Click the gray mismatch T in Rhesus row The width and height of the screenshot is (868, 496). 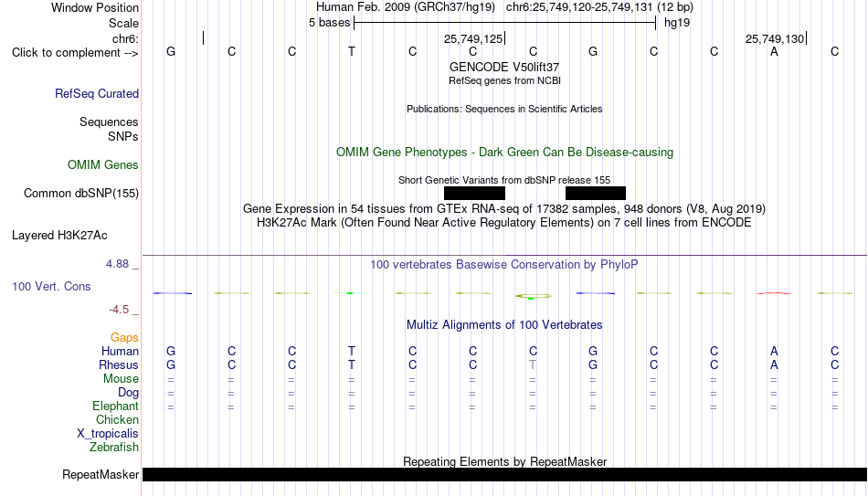pyautogui.click(x=533, y=364)
